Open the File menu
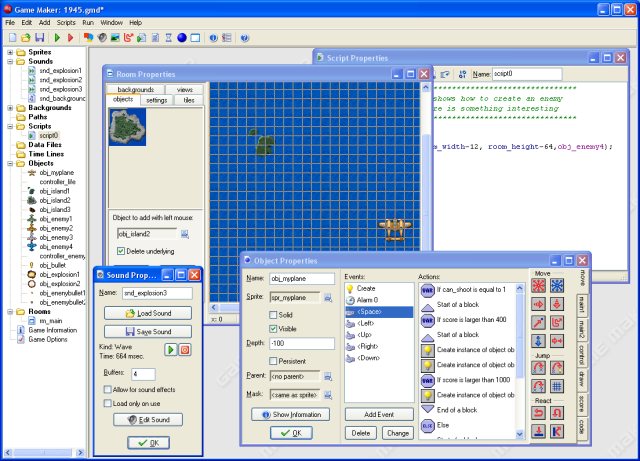Screen dimensions: 640x461 pos(10,22)
